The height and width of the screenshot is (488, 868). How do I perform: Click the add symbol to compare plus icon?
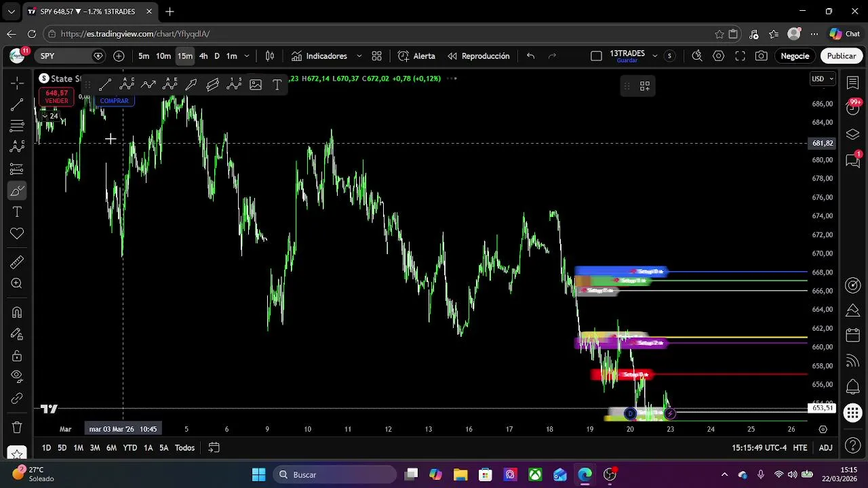119,56
